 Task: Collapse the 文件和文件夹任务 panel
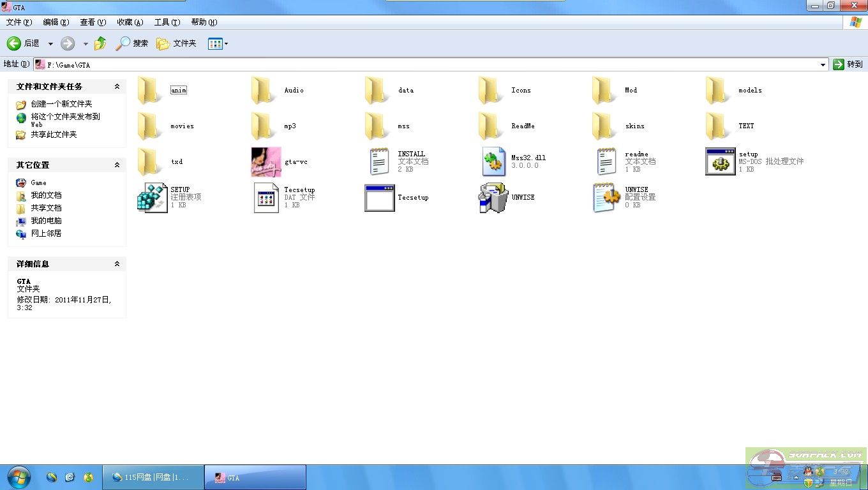click(x=117, y=87)
